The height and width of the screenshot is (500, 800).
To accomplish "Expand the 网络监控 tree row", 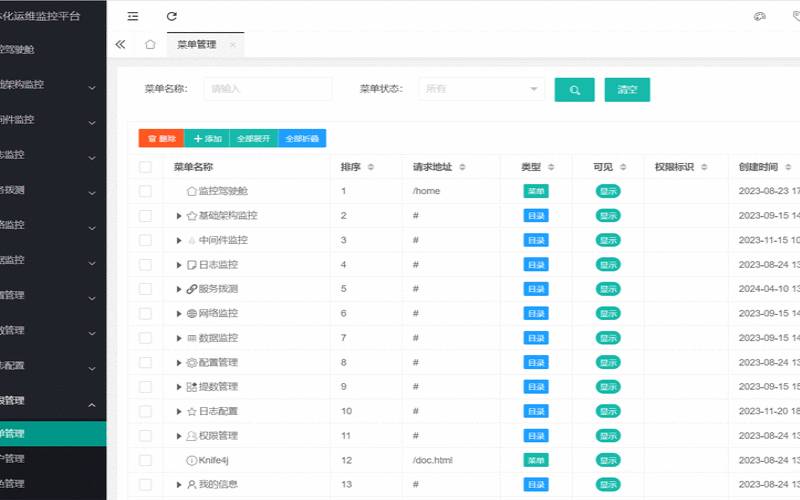I will point(179,314).
